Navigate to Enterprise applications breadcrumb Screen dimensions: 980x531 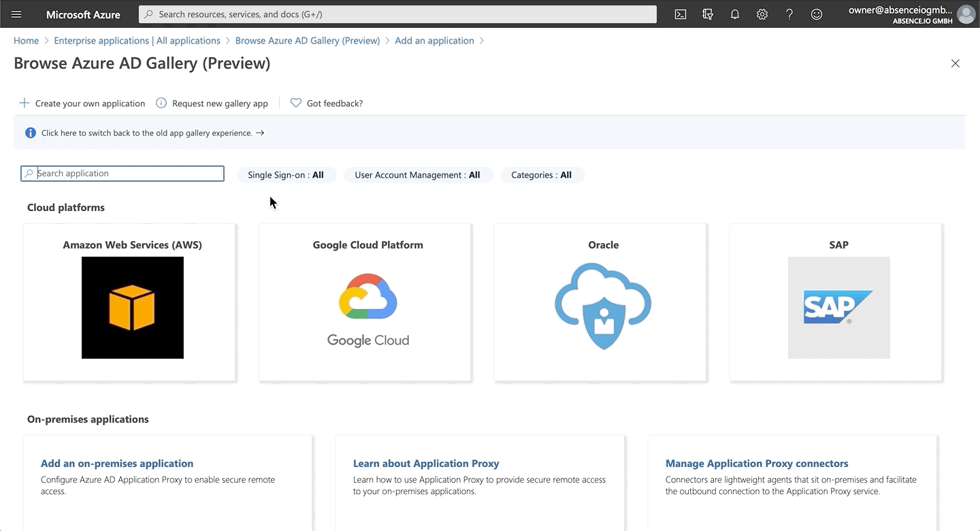pos(137,41)
